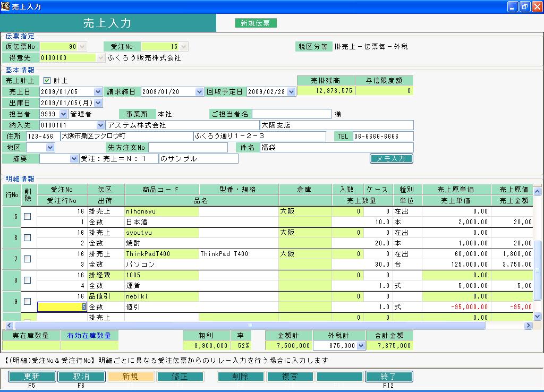
Task: Click the 終了 F12 button
Action: 388,377
